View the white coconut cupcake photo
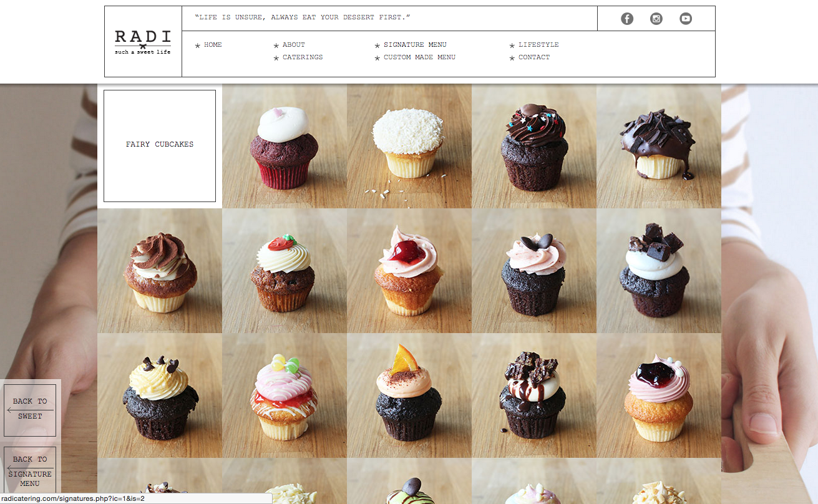Viewport: 818px width, 504px height. (409, 146)
